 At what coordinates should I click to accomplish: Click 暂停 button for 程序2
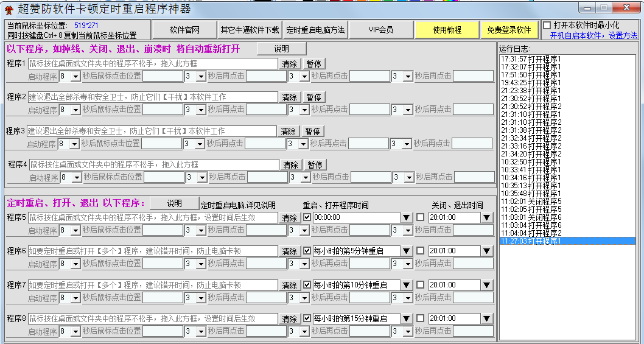coord(314,97)
